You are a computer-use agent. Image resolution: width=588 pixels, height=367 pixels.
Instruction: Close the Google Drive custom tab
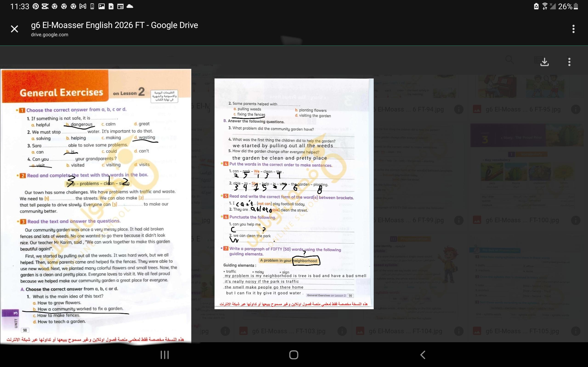(14, 29)
